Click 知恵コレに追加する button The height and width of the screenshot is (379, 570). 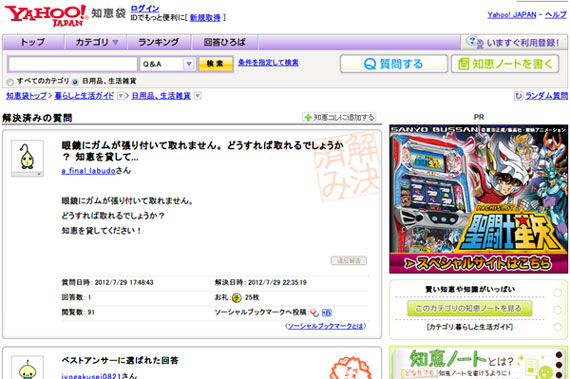(x=339, y=117)
